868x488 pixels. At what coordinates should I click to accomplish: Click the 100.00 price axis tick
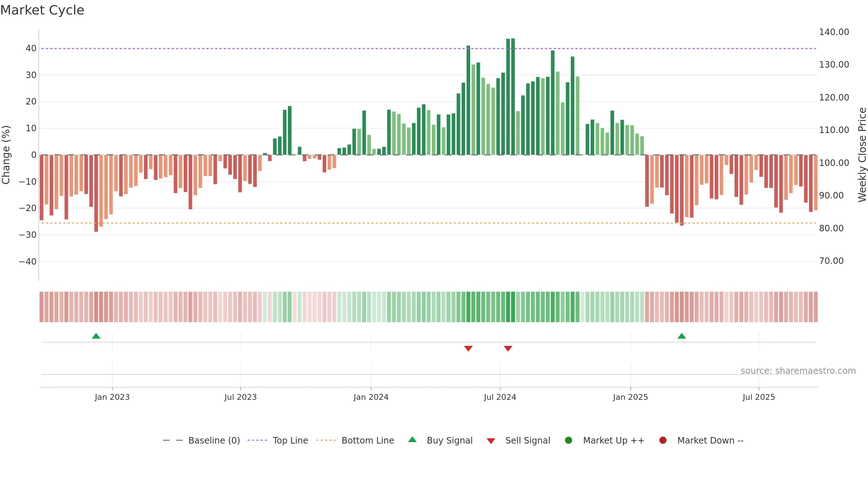click(x=834, y=163)
